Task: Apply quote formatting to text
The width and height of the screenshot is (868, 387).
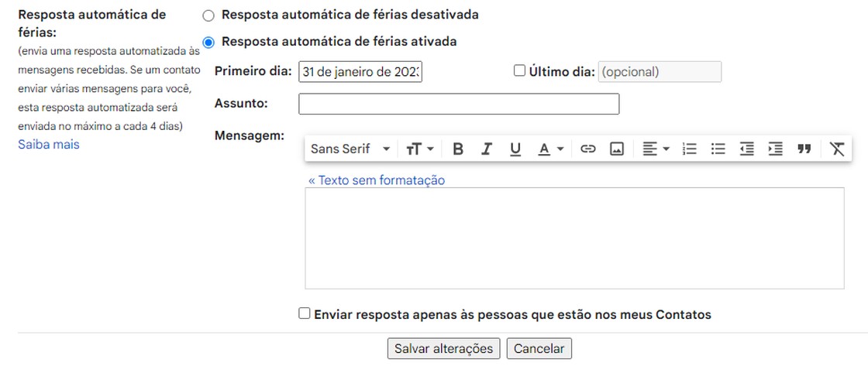Action: pos(804,149)
